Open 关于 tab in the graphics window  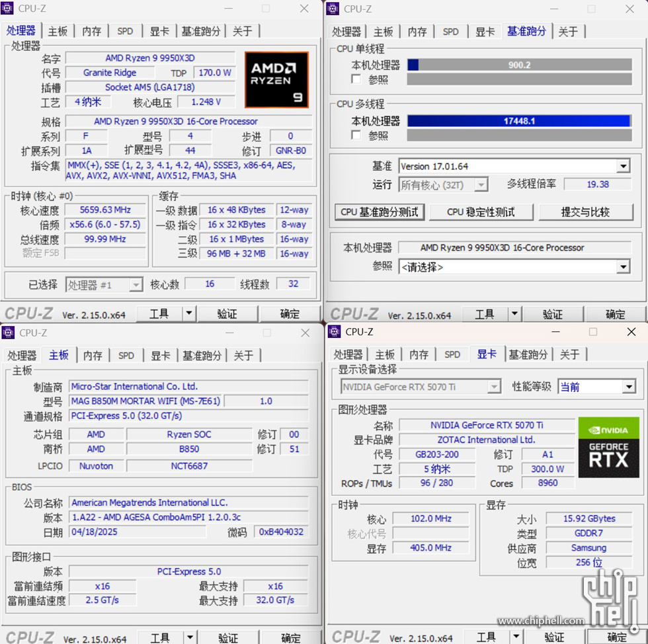tap(569, 354)
